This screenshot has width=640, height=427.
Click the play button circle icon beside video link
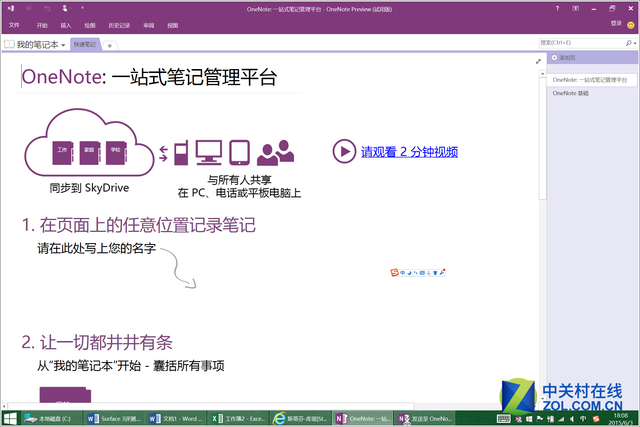point(344,151)
